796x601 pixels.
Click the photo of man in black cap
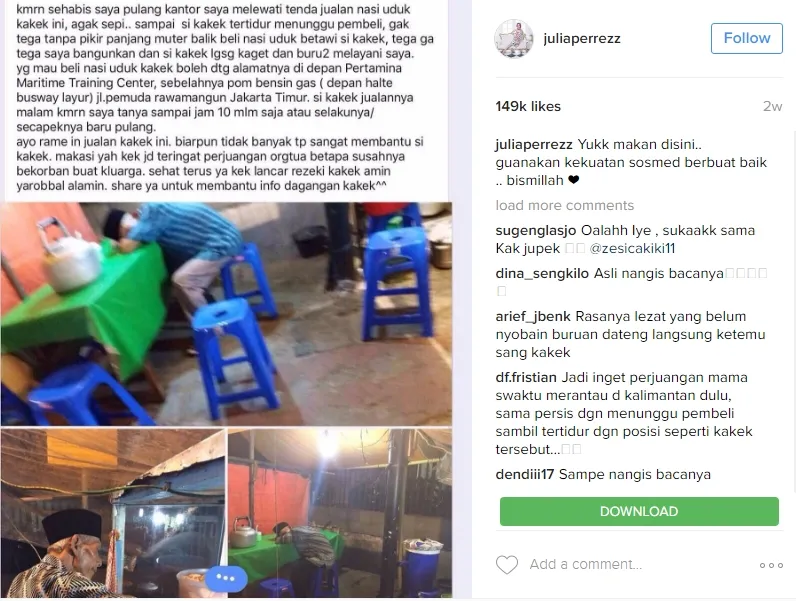(x=113, y=513)
